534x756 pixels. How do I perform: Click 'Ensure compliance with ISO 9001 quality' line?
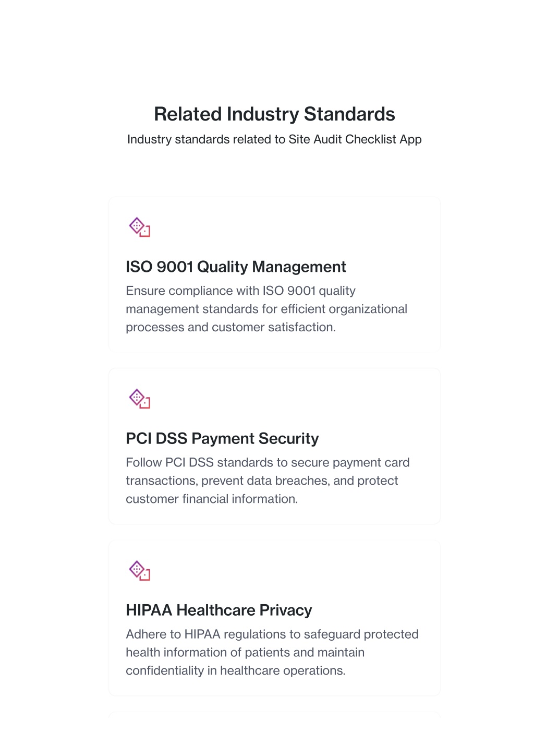pyautogui.click(x=240, y=291)
